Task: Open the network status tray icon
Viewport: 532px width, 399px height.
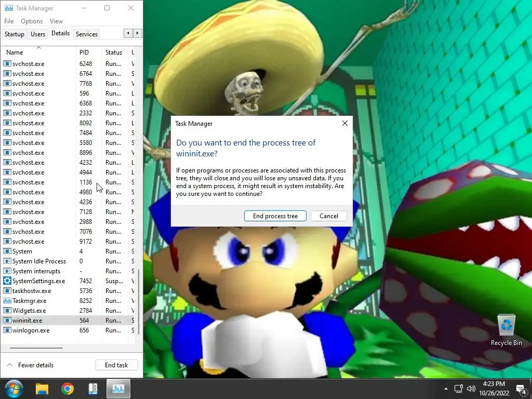Action: 458,389
